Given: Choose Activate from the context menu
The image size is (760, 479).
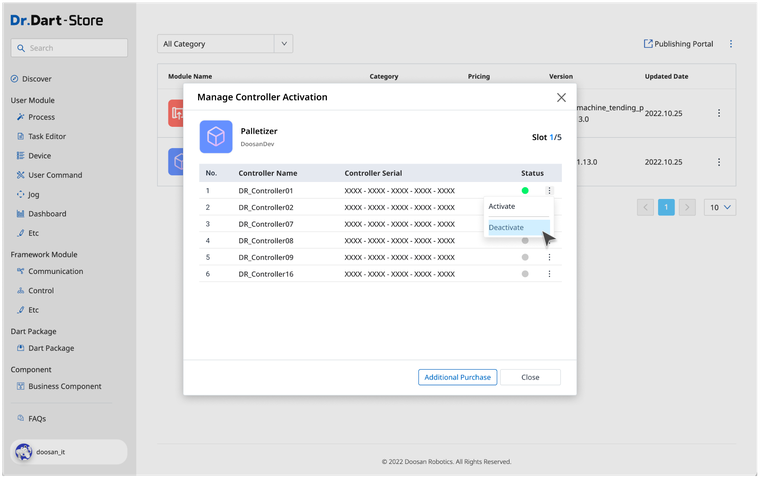Looking at the screenshot, I should [502, 206].
